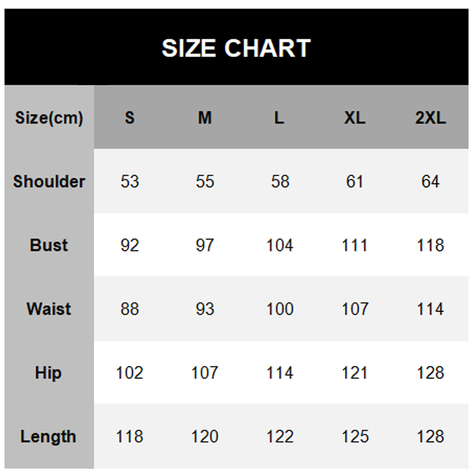Click Length value 118 for size S
Viewport: 476px width, 476px height.
130,437
